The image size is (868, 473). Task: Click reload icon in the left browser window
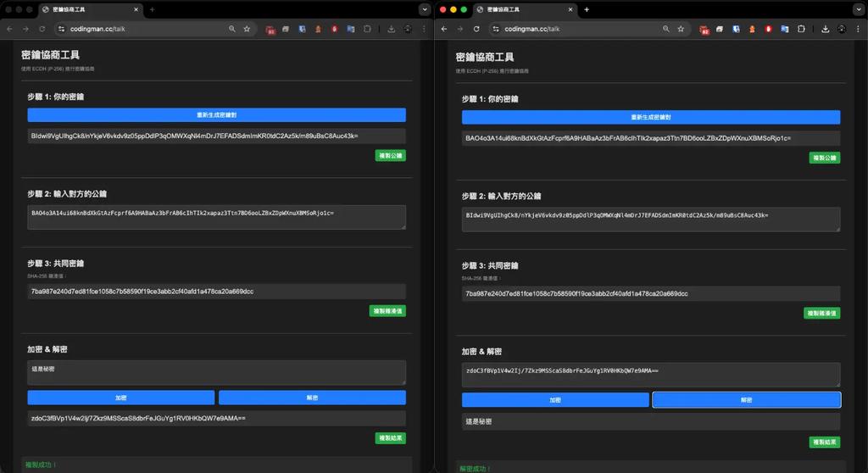[42, 29]
